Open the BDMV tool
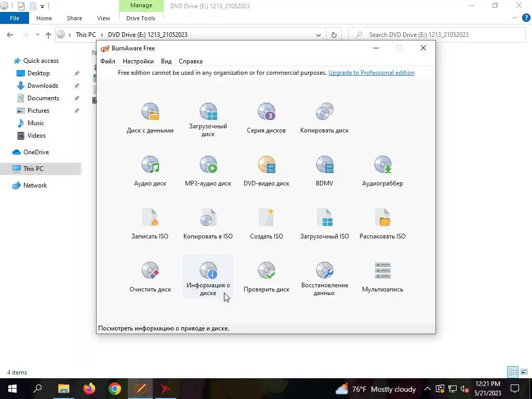Image resolution: width=532 pixels, height=399 pixels. point(324,171)
